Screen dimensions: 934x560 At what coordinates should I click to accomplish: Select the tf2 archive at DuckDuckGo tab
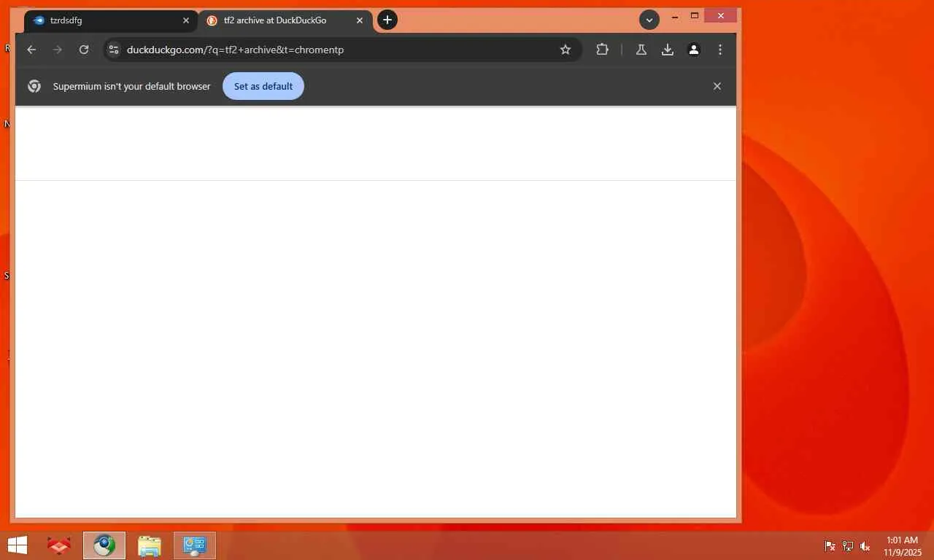click(285, 20)
